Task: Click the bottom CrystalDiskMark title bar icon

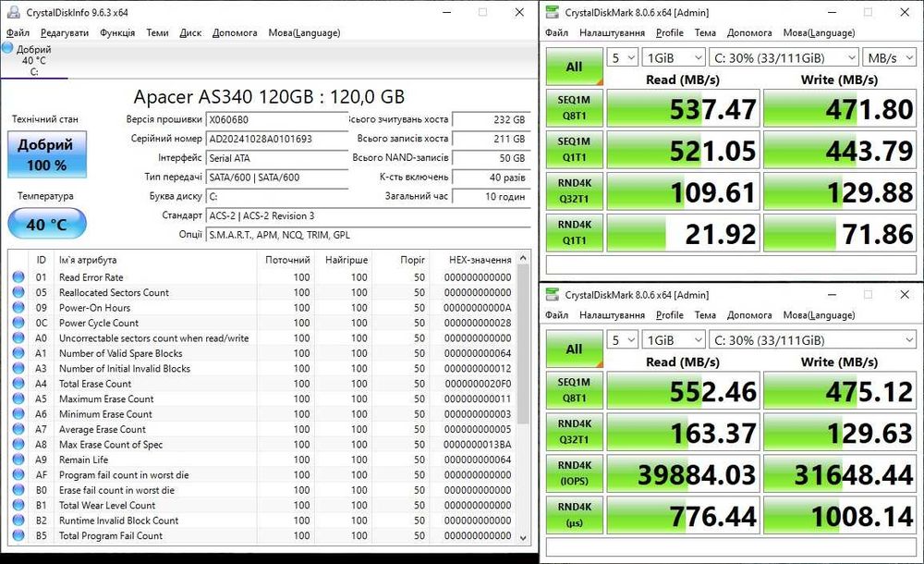Action: click(x=553, y=294)
